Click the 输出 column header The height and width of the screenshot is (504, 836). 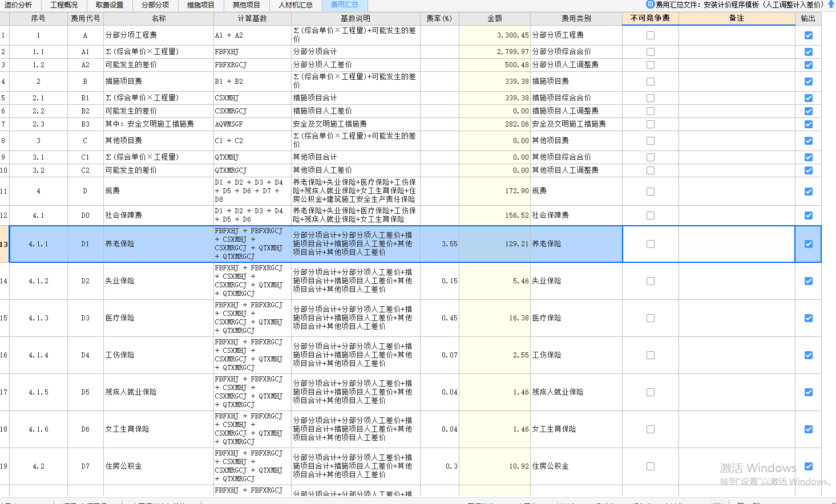[x=808, y=18]
